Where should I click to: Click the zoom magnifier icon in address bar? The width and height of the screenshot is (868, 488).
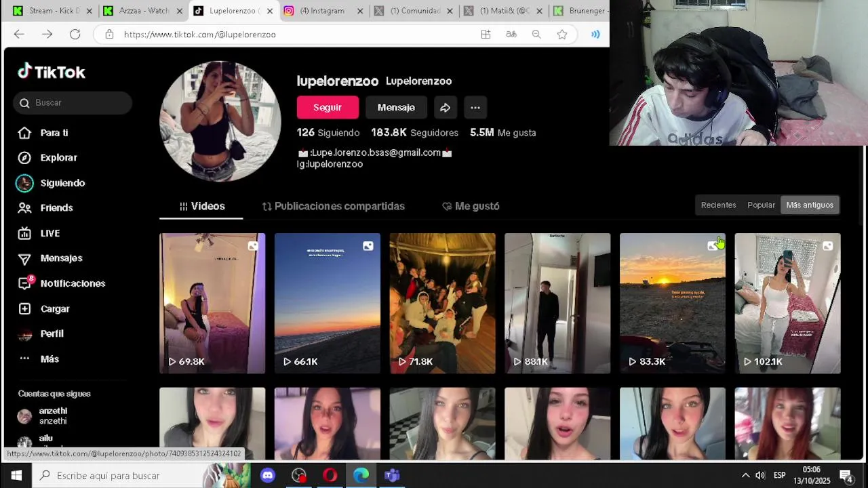click(536, 35)
